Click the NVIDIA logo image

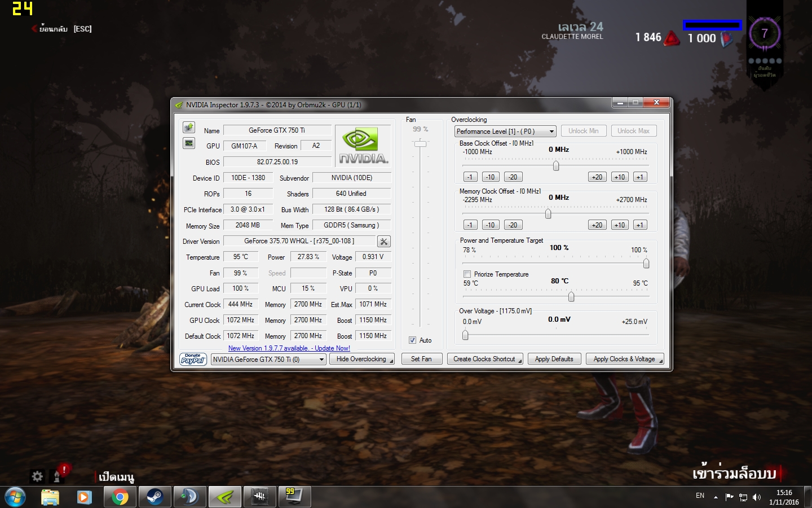click(x=362, y=146)
